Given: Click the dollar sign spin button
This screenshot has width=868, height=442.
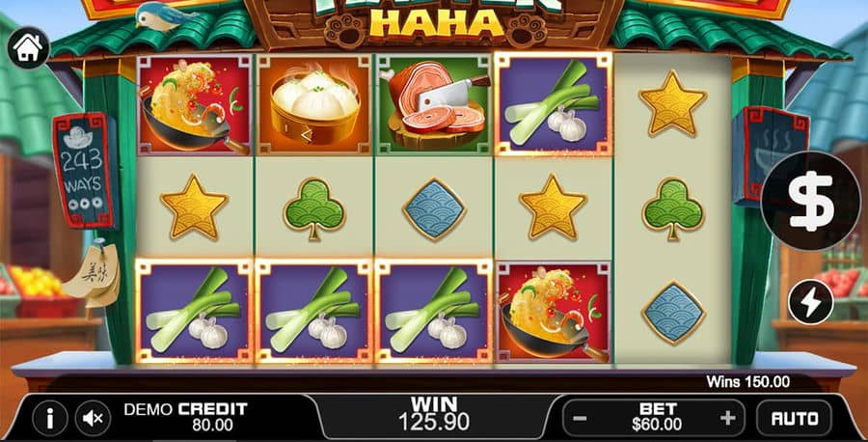Looking at the screenshot, I should 810,201.
